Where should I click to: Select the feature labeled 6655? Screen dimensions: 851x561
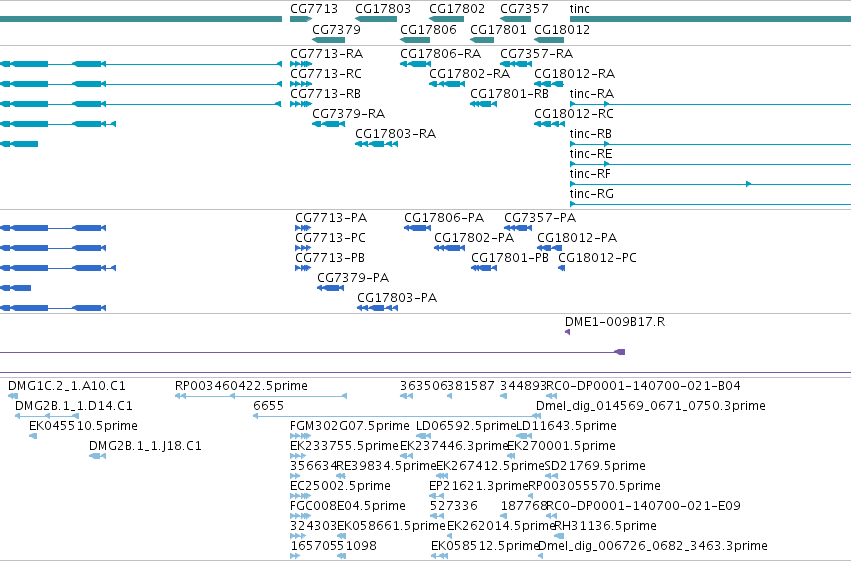click(x=268, y=406)
